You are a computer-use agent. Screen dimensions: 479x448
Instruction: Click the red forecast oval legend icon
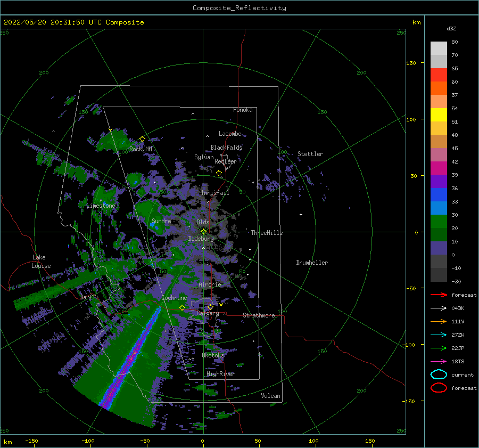point(439,388)
